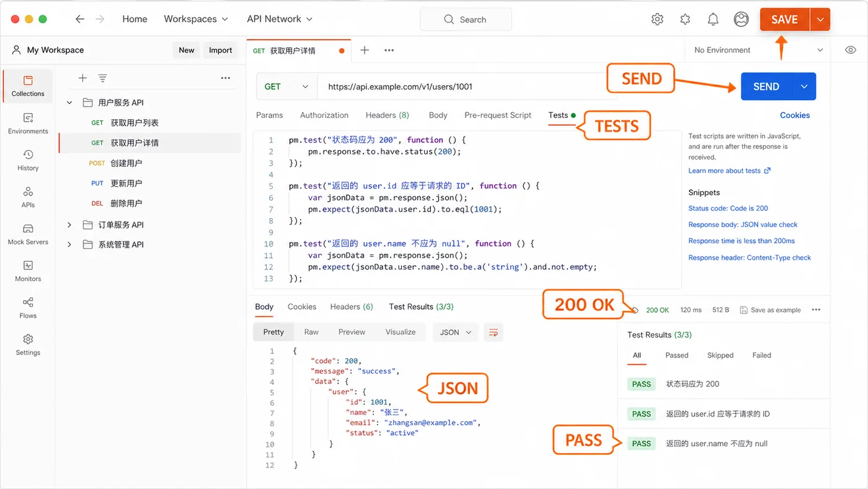Open the Environments sidebar panel
Viewport: 868px width, 489px height.
tap(28, 123)
